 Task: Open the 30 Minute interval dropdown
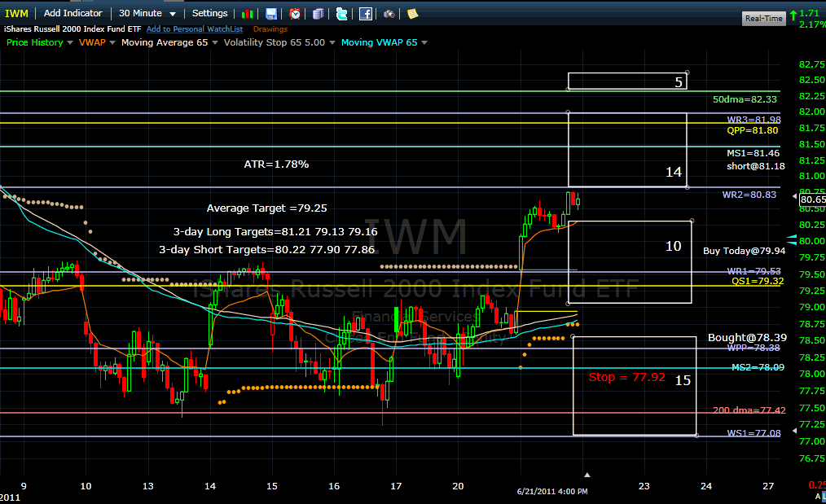tap(147, 13)
